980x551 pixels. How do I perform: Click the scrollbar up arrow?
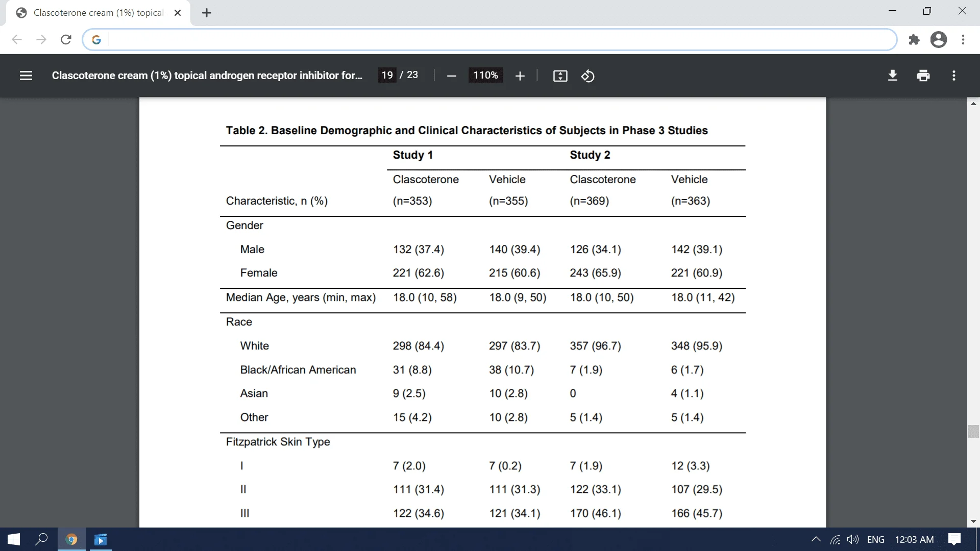973,104
